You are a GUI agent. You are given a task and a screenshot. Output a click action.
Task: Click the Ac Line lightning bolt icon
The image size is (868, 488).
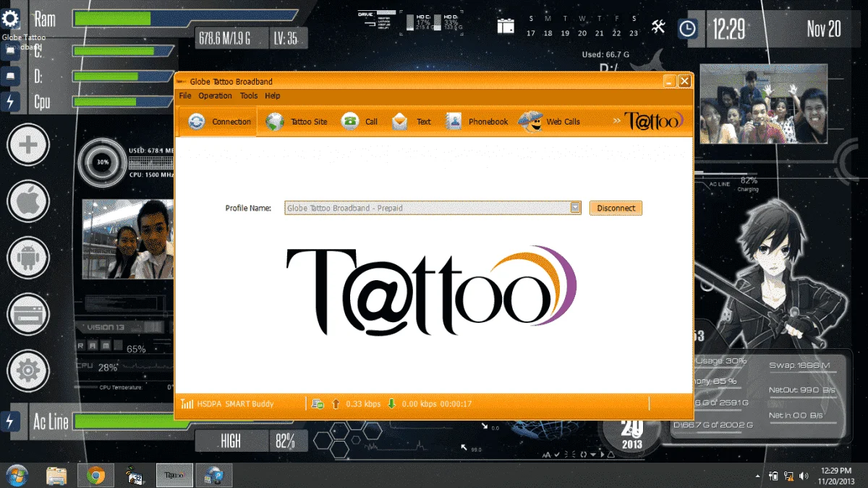point(11,421)
